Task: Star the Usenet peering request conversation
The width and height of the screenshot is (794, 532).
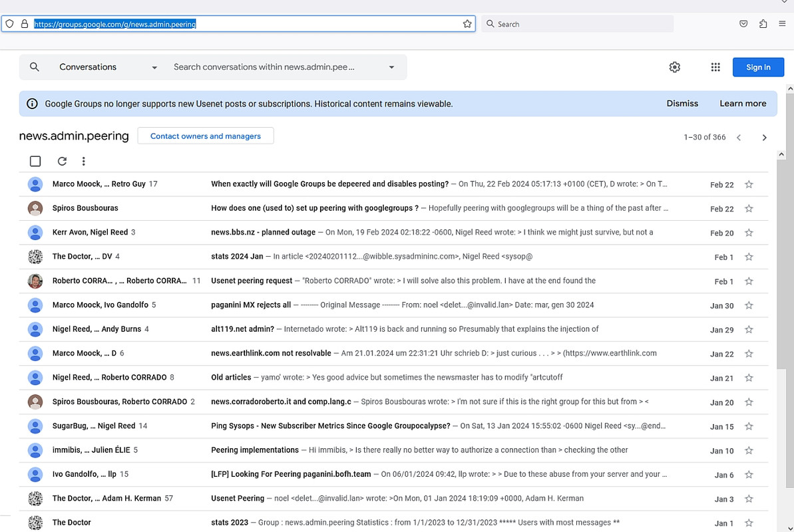Action: click(749, 281)
